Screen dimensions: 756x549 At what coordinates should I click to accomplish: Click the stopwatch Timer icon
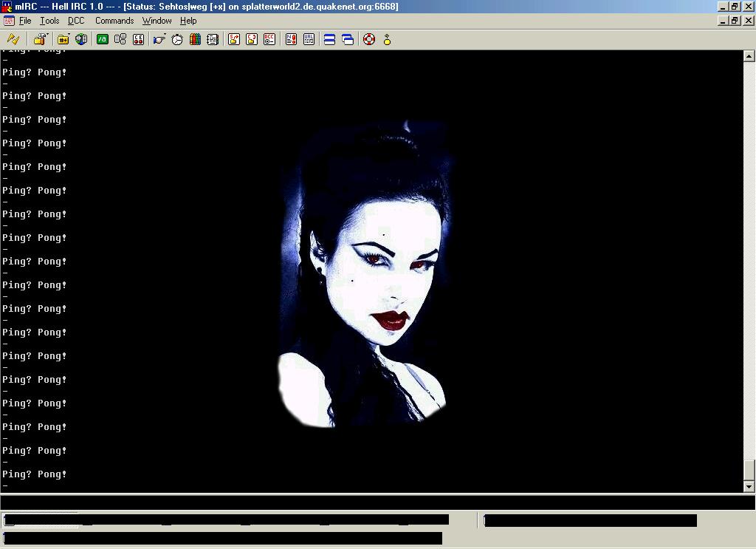click(x=177, y=39)
